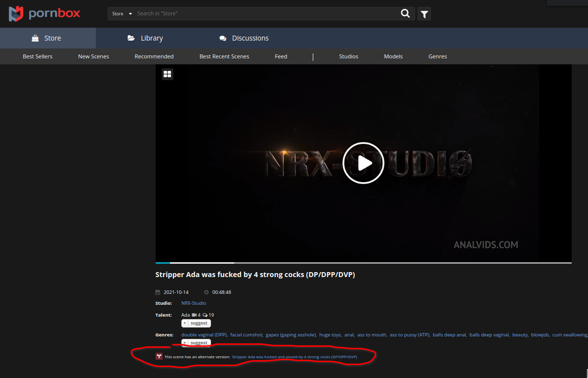Open the search filter funnel icon
The image size is (588, 378).
pyautogui.click(x=424, y=14)
